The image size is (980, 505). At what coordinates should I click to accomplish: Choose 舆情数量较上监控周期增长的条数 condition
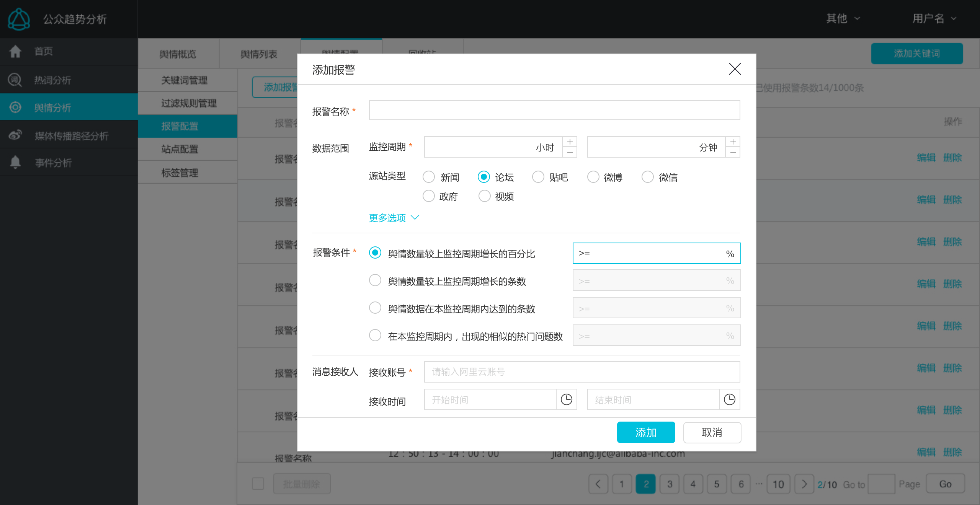375,280
